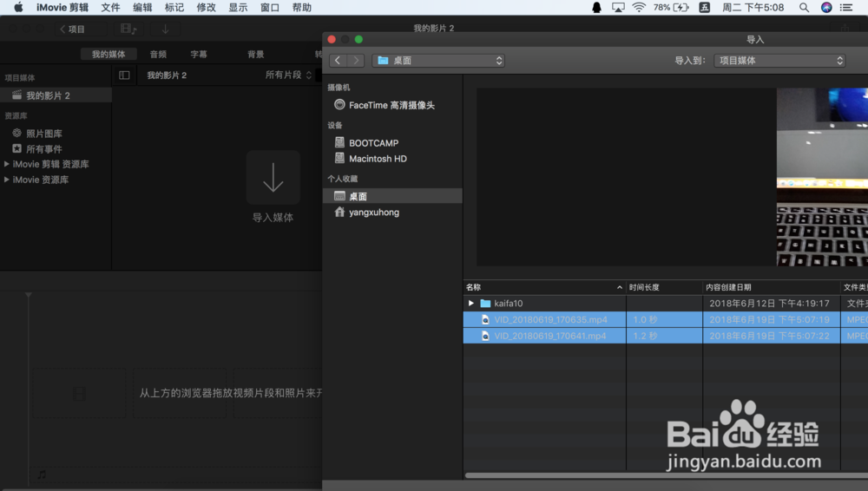Open the 窗口 menu
Image resolution: width=868 pixels, height=491 pixels.
click(x=270, y=7)
